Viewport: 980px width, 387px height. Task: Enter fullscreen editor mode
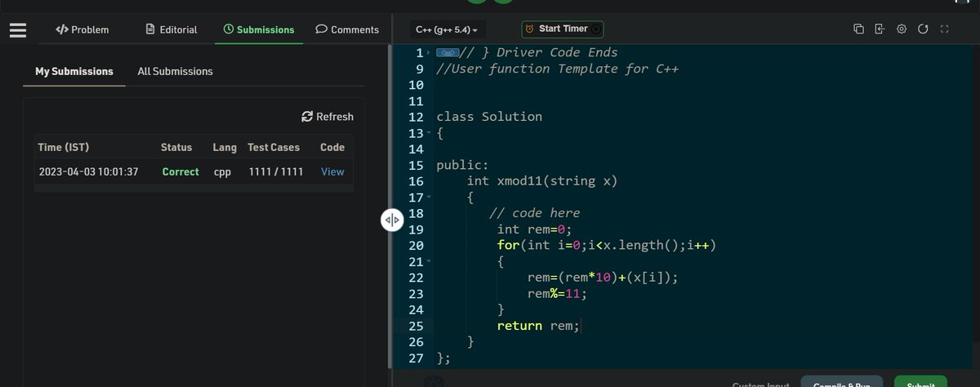pos(945,29)
